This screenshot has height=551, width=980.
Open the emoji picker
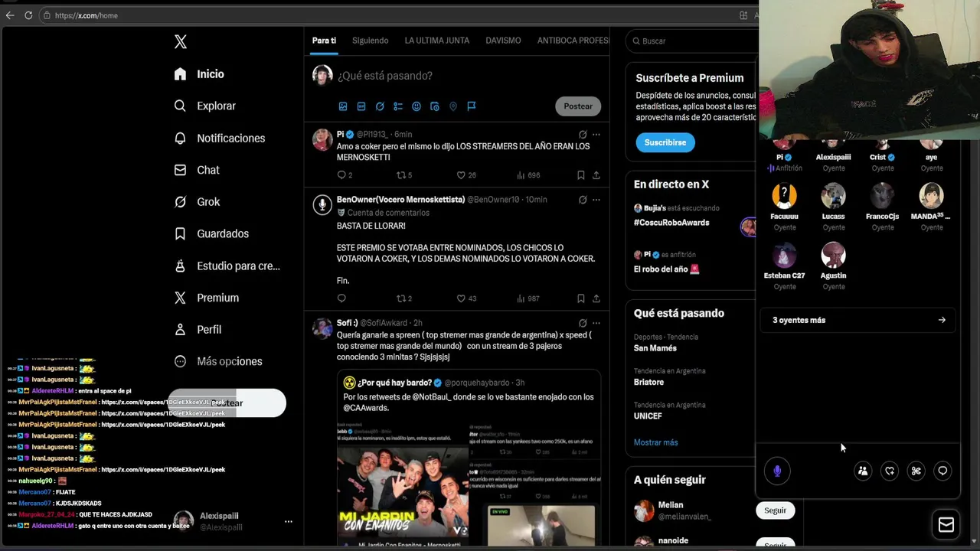tap(416, 106)
